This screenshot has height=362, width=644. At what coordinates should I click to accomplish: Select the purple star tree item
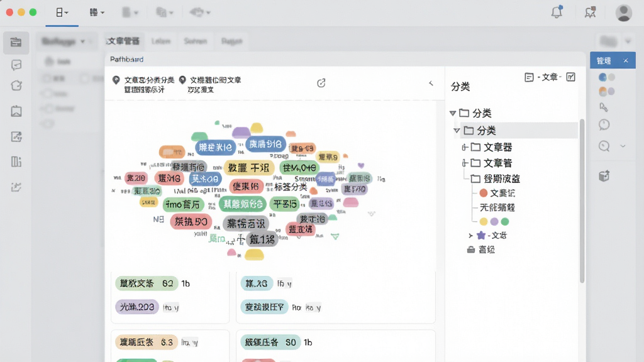492,236
